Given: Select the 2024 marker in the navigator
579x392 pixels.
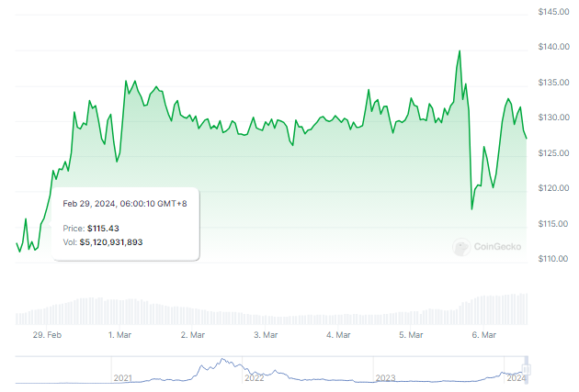Looking at the screenshot, I should point(517,377).
